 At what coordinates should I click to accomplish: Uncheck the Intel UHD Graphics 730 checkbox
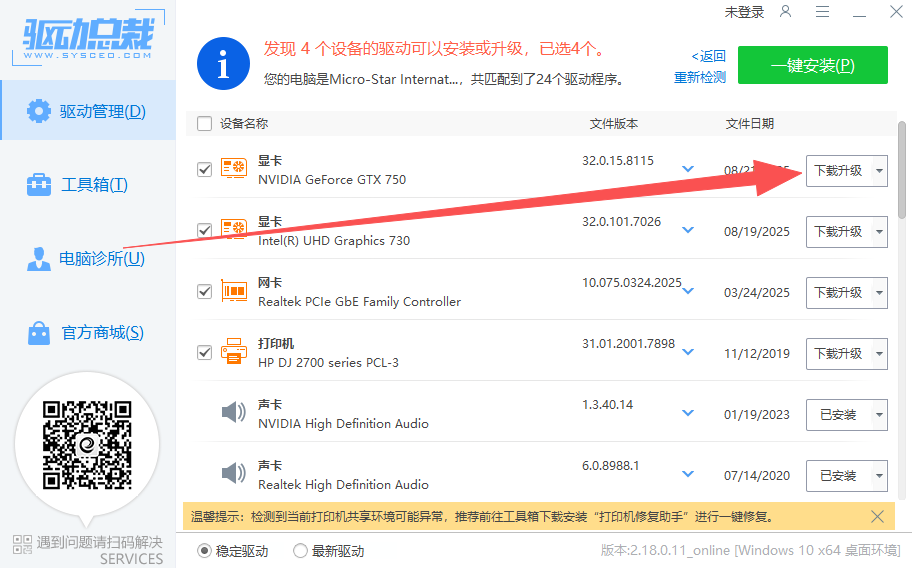point(205,231)
